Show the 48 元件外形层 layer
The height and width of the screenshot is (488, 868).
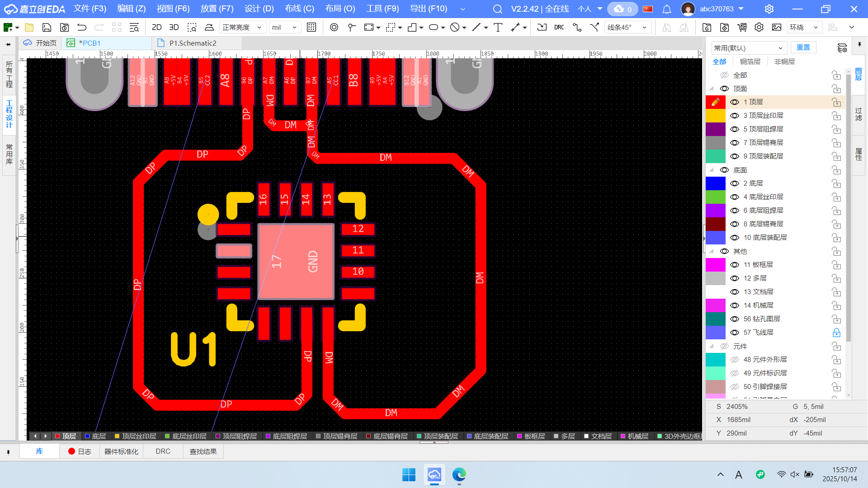pyautogui.click(x=735, y=360)
